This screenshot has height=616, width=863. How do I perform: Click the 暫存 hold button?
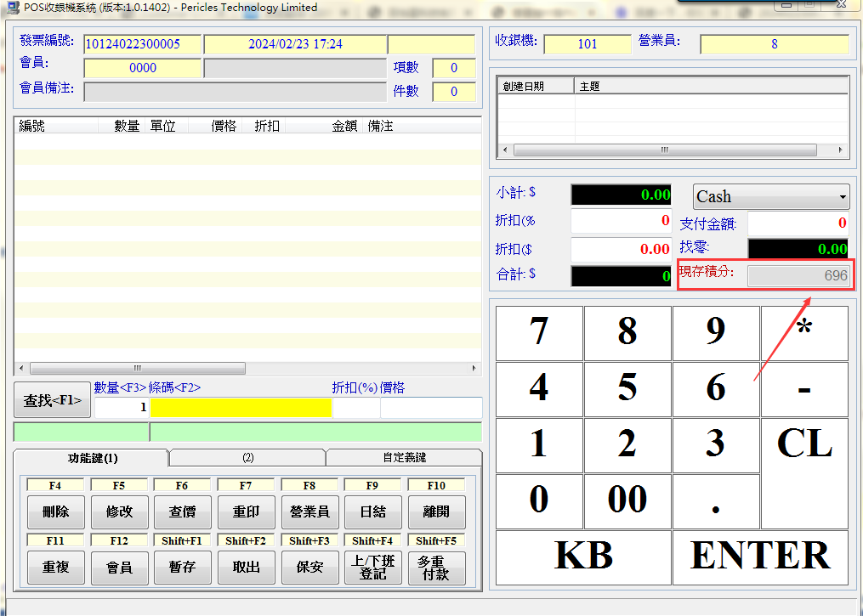[182, 567]
